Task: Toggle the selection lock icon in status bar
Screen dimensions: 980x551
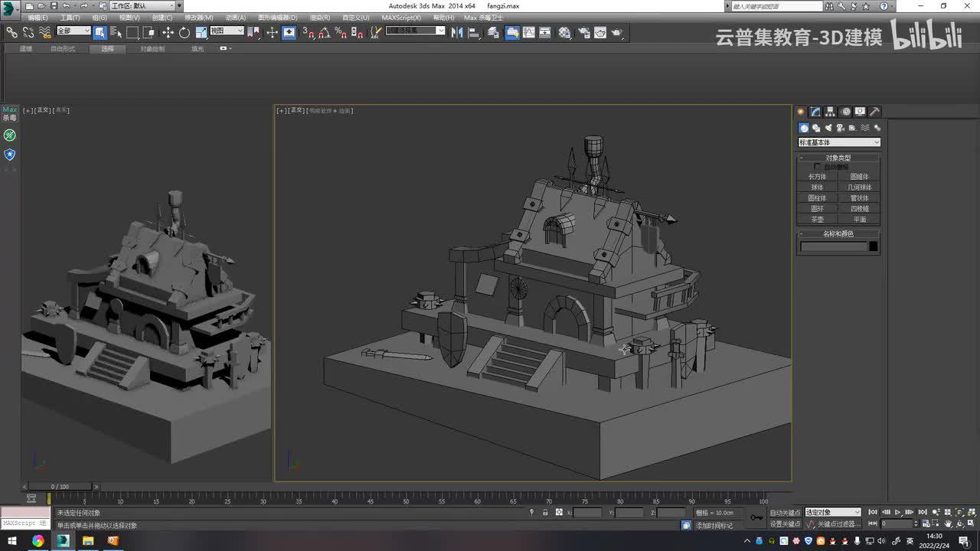Action: (545, 512)
